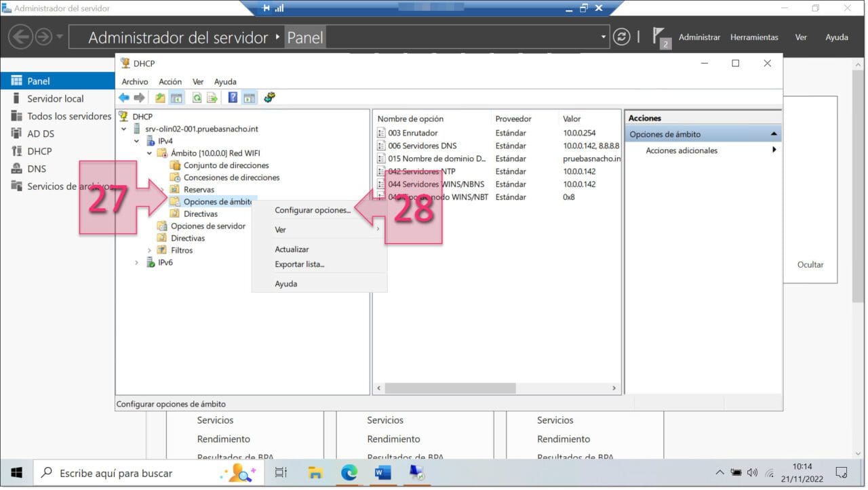Click the taskbar search box
The width and height of the screenshot is (868, 490).
147,472
